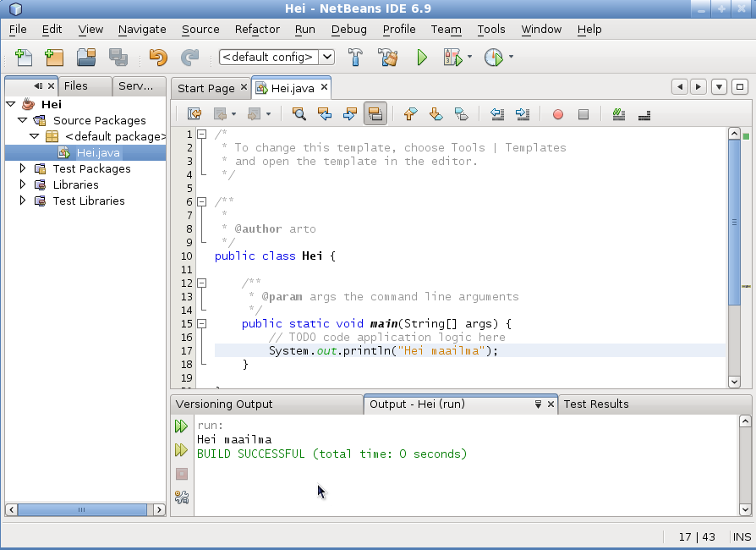Click the "Hei maailma" output line
The width and height of the screenshot is (756, 550).
(234, 439)
